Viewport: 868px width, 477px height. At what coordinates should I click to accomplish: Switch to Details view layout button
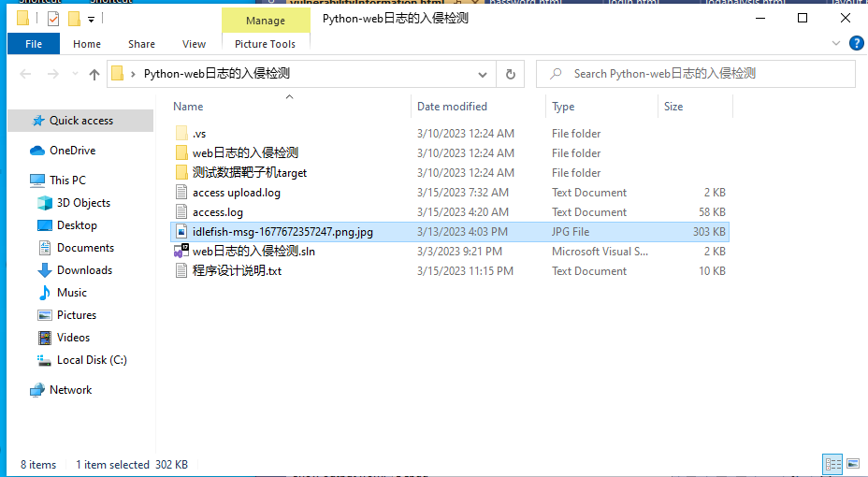(x=832, y=464)
